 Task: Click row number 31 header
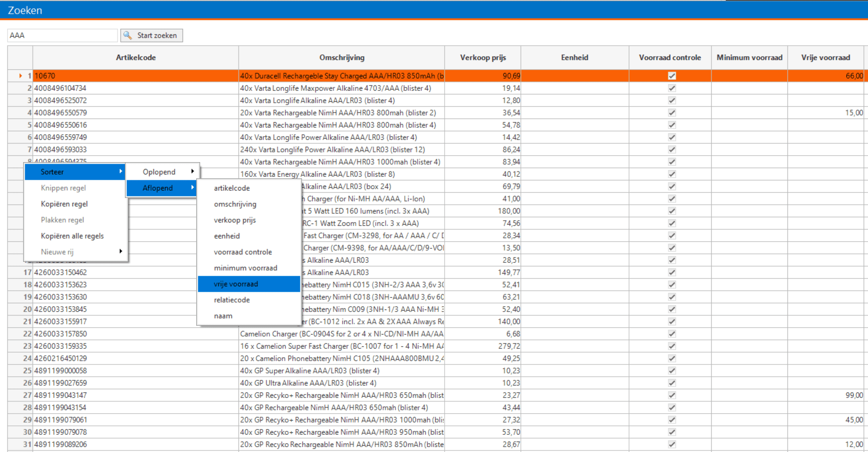[x=20, y=444]
